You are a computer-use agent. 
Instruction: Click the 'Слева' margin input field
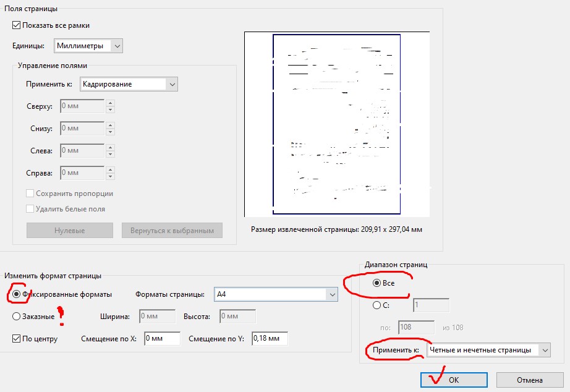tap(82, 150)
